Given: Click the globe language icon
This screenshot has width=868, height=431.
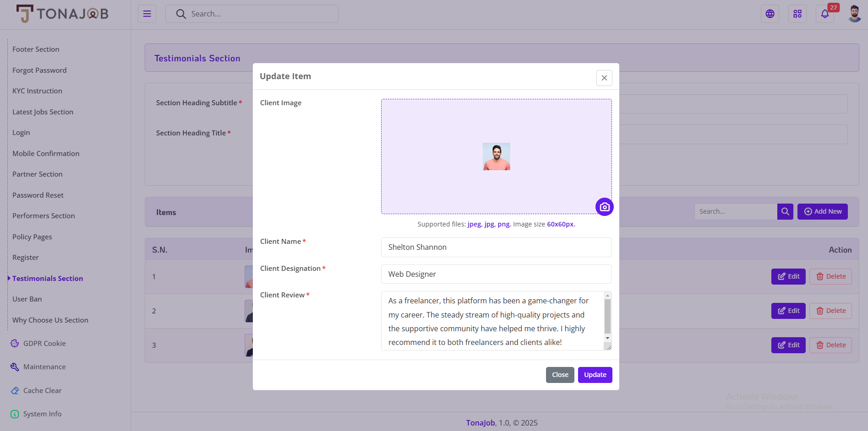Looking at the screenshot, I should point(770,14).
